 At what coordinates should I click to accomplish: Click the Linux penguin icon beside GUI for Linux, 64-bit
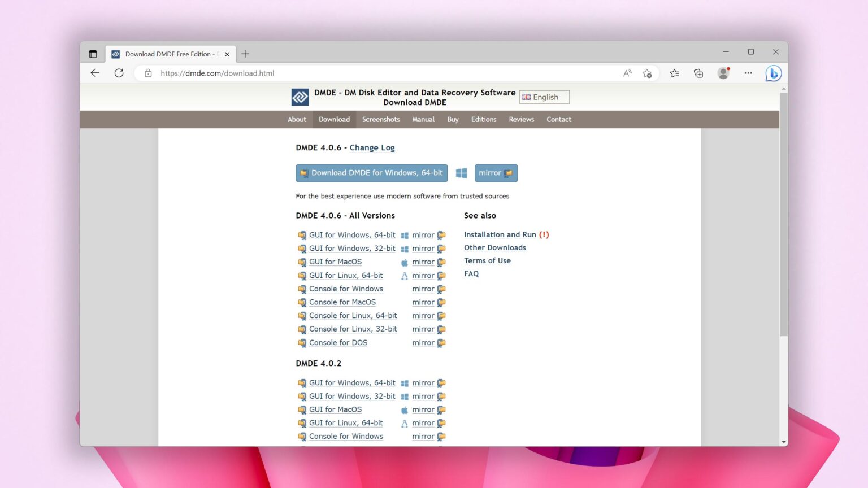405,275
